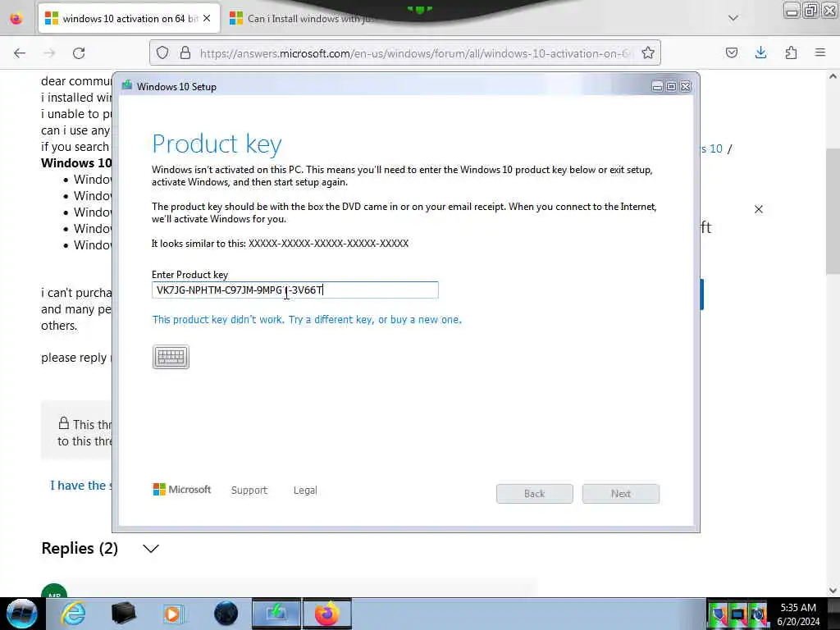Open Windows Media Player from taskbar
This screenshot has width=840, height=630.
pos(173,614)
